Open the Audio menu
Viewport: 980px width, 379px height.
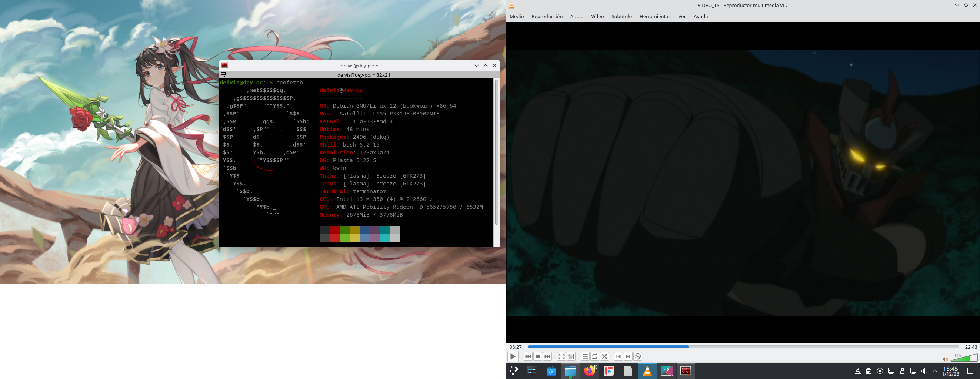point(577,16)
